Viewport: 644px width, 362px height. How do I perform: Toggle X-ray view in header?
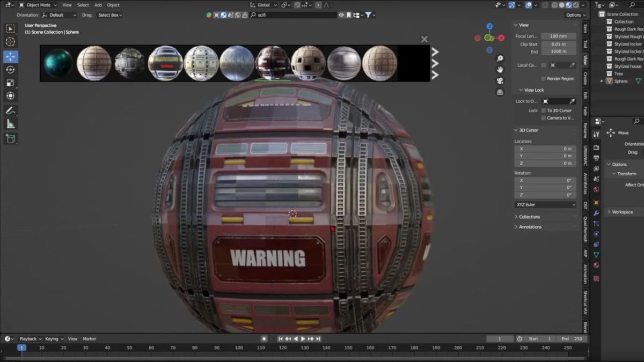[545, 5]
